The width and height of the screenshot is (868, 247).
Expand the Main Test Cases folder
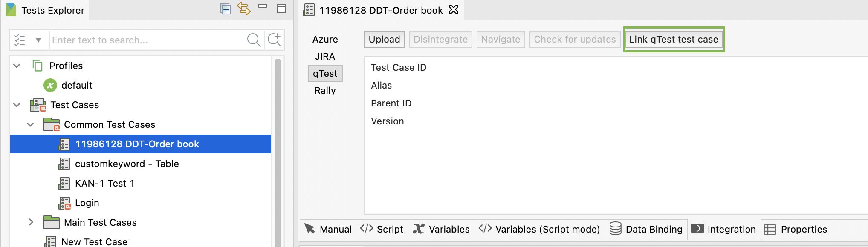point(31,222)
